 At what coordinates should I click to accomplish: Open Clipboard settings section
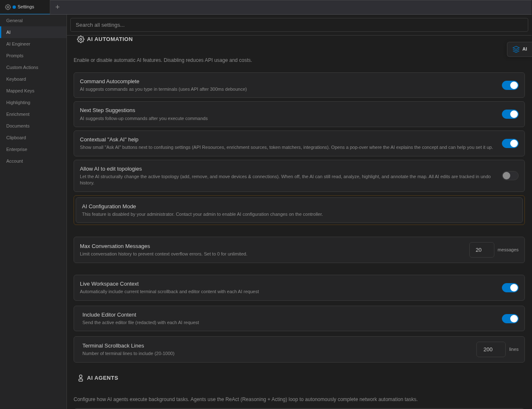click(33, 138)
